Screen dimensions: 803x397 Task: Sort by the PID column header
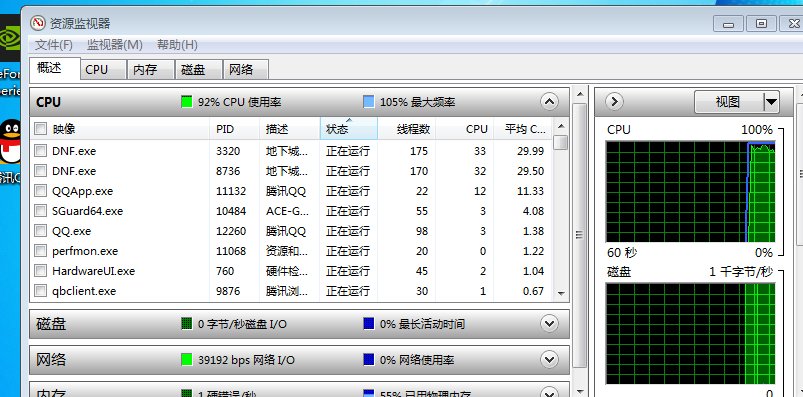click(235, 129)
